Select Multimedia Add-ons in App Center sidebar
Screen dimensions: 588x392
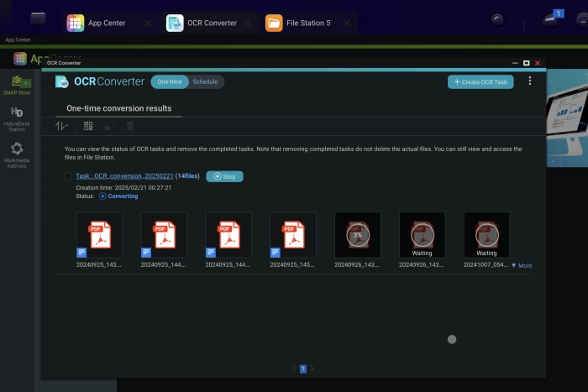click(x=17, y=154)
